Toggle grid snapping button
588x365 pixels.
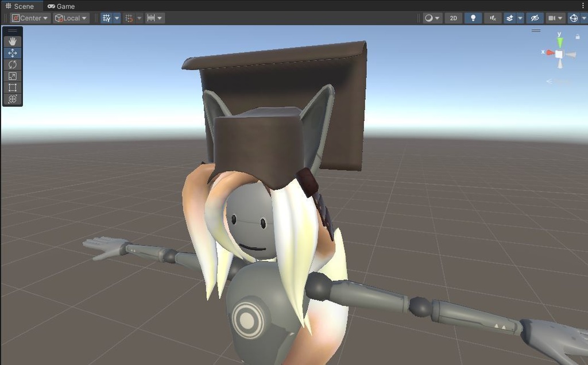[x=129, y=18]
